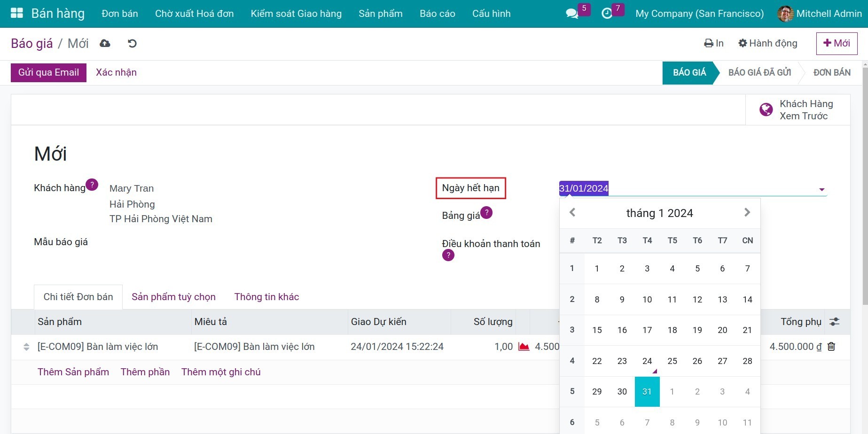Viewport: 868px width, 434px height.
Task: Click the red forecast chart icon
Action: tap(524, 347)
